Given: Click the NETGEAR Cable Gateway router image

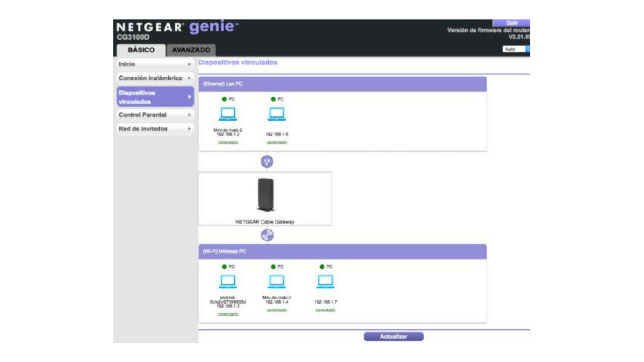Looking at the screenshot, I should [266, 195].
